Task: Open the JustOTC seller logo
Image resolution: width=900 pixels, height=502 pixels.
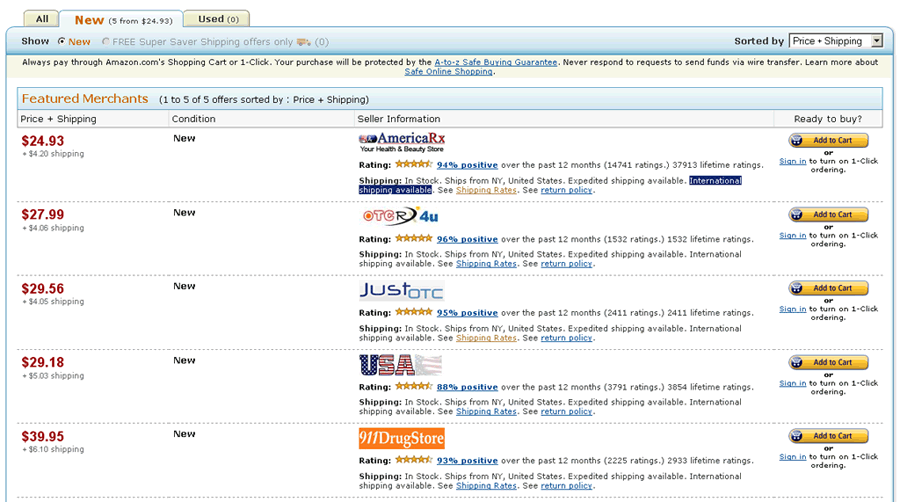Action: coord(400,290)
